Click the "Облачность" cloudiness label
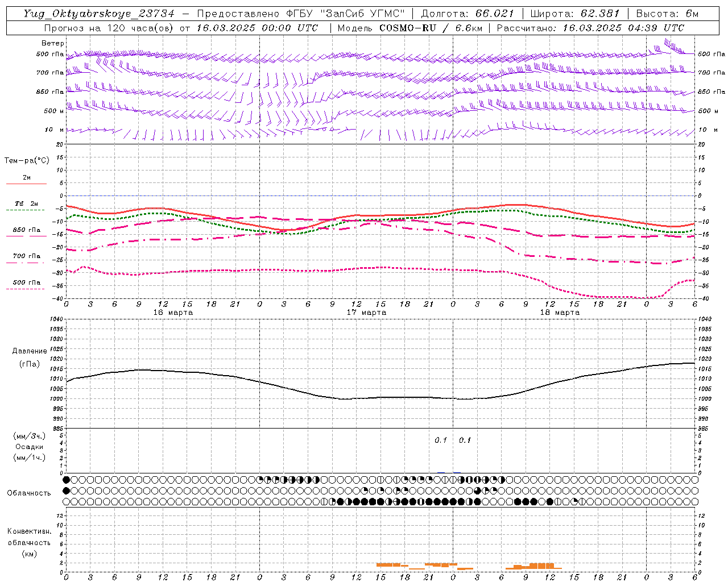 tap(29, 493)
